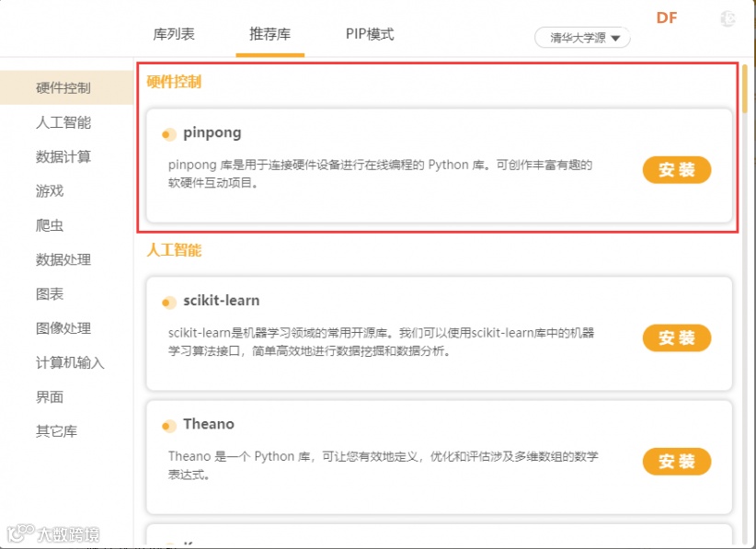Go to the 界面 category
This screenshot has width=756, height=549.
coord(50,397)
